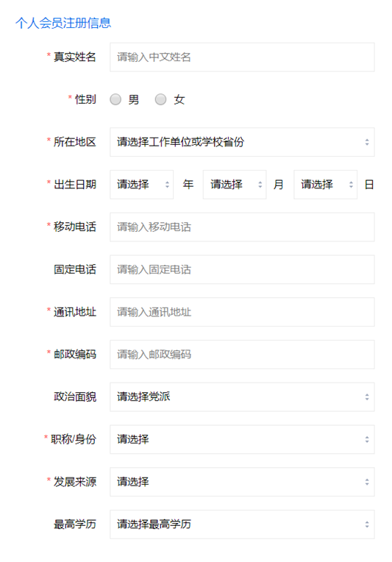Click the 发展来源 label text

75,482
